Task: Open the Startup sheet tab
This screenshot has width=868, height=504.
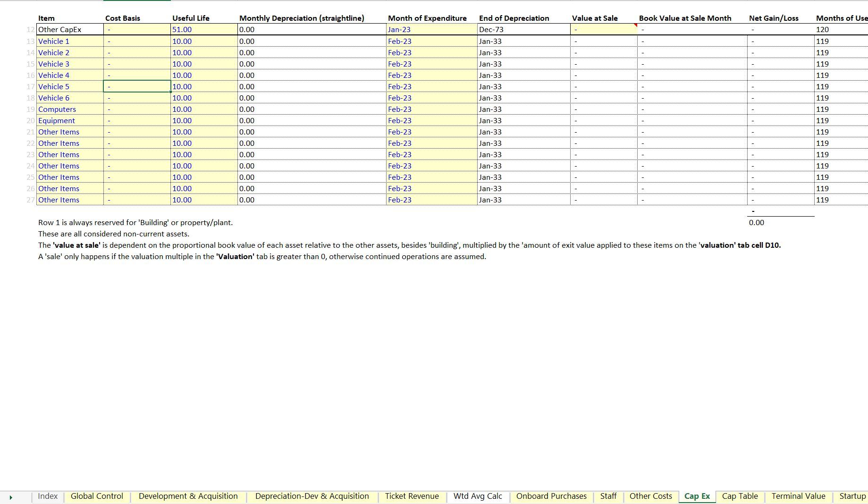Action: pyautogui.click(x=852, y=496)
